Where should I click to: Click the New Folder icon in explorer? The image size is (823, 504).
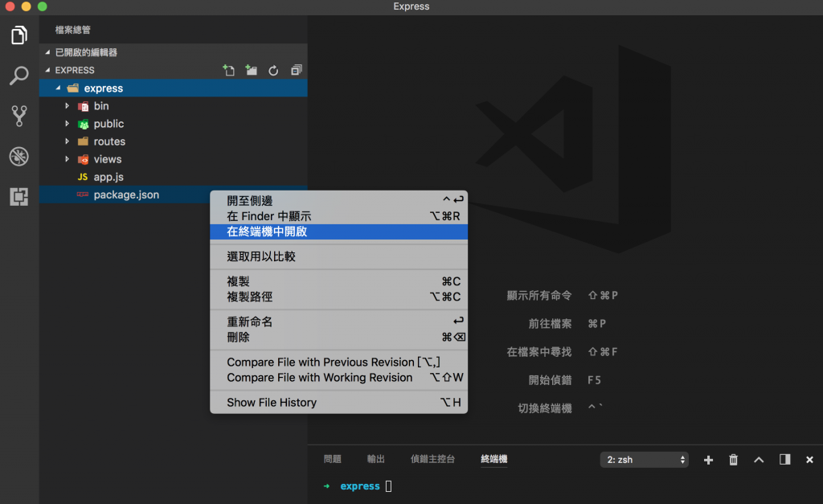252,71
